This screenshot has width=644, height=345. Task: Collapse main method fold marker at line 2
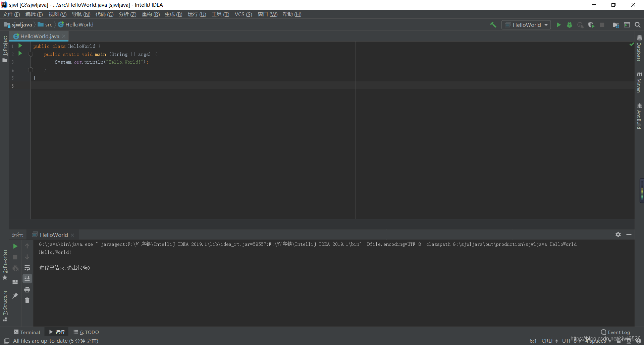point(31,54)
